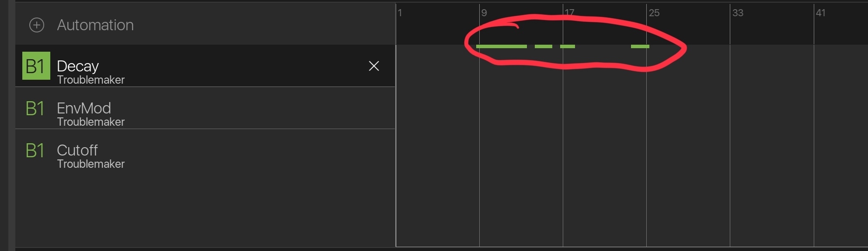Select the green segment starting at bar 17
Screen dimensions: 868x251
coord(568,46)
